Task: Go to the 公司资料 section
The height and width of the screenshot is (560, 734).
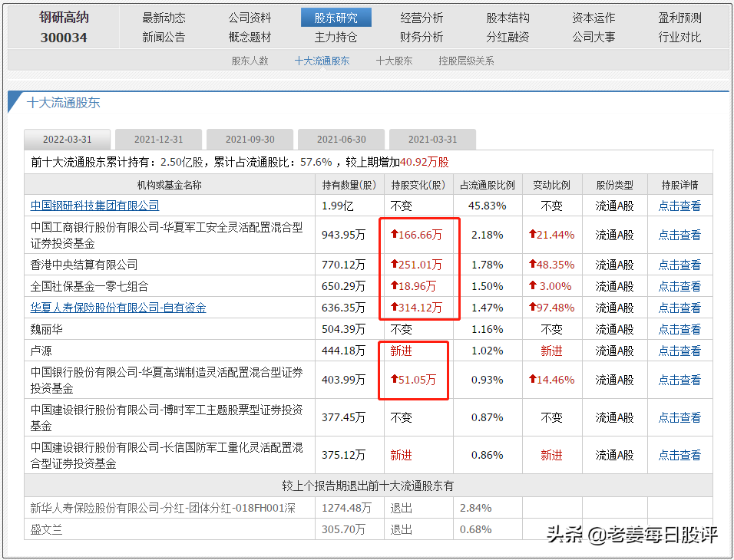Action: 250,18
